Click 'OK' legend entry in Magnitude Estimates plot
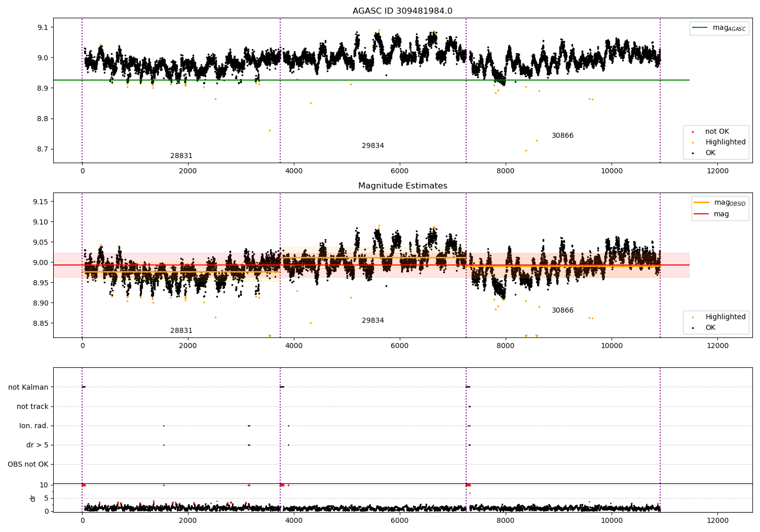This screenshot has height=532, width=760. tap(710, 328)
